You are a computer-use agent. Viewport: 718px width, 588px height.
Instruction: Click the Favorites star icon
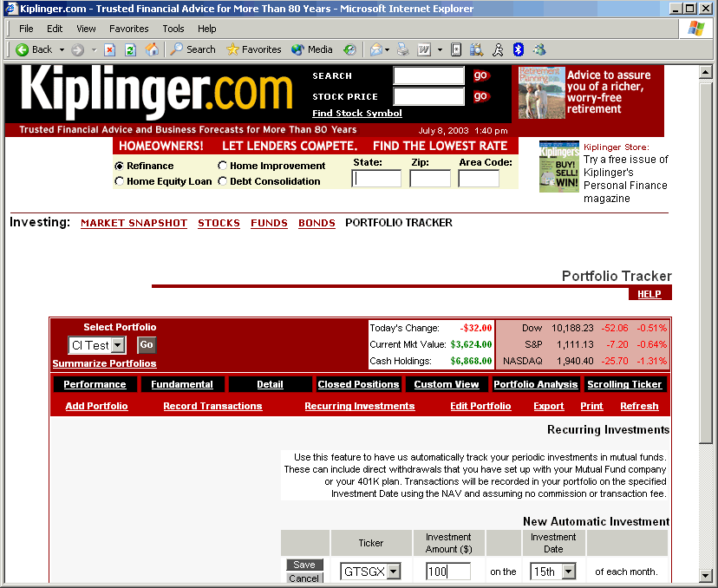click(232, 49)
